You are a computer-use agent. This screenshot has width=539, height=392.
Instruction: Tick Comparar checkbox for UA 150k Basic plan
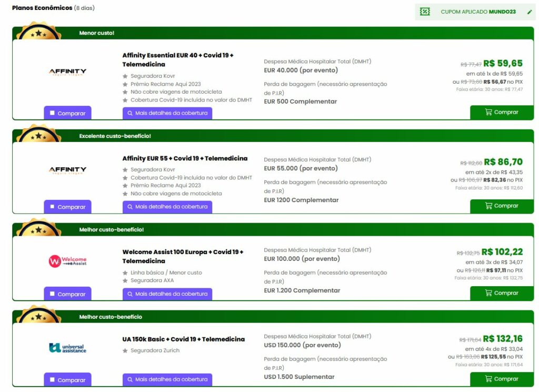click(52, 380)
